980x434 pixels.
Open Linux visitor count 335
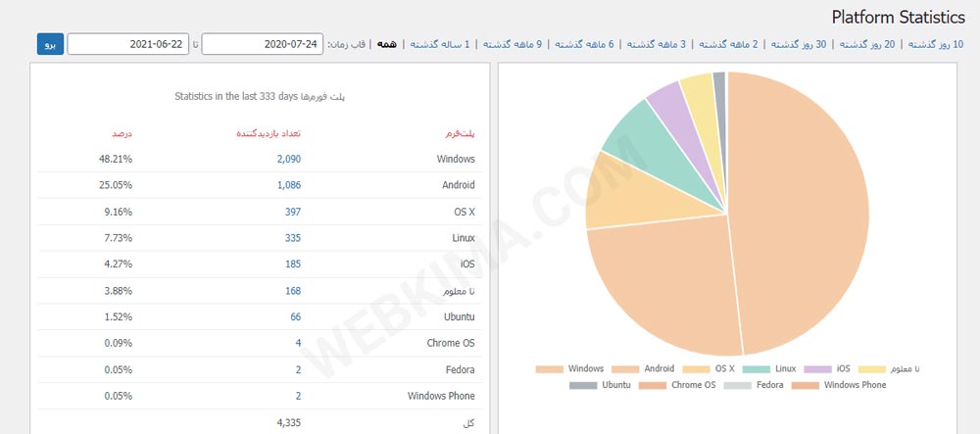pyautogui.click(x=292, y=238)
